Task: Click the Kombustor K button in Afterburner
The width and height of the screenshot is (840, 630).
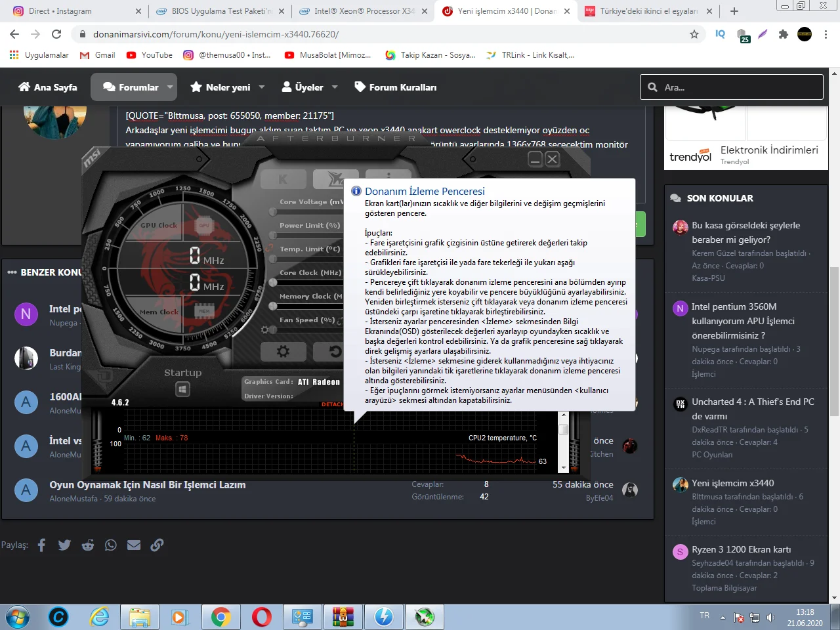Action: 283,178
